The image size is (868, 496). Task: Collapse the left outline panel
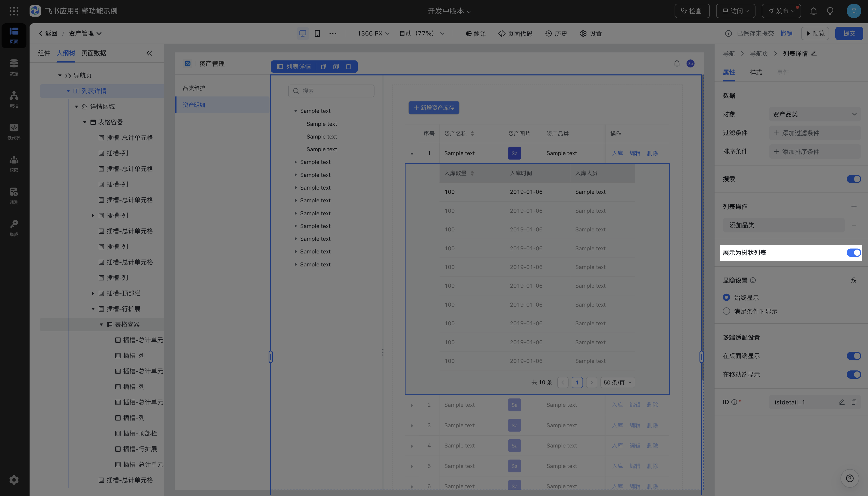149,53
